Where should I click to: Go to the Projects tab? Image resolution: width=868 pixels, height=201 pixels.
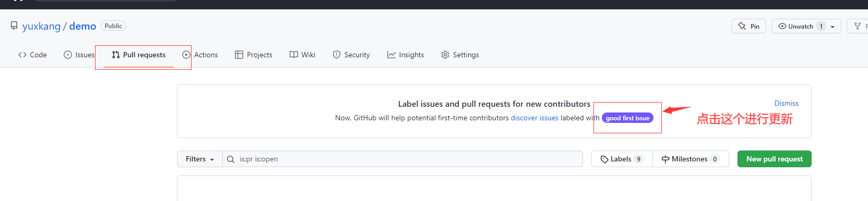click(254, 55)
